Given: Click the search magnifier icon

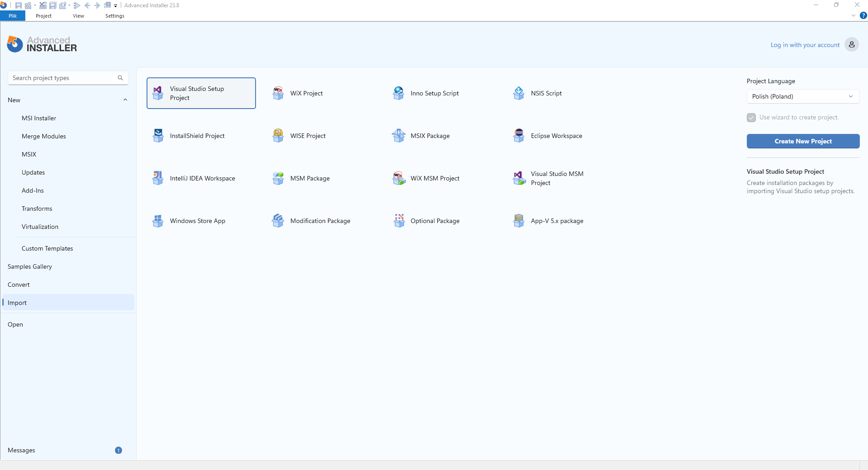Looking at the screenshot, I should tap(120, 78).
